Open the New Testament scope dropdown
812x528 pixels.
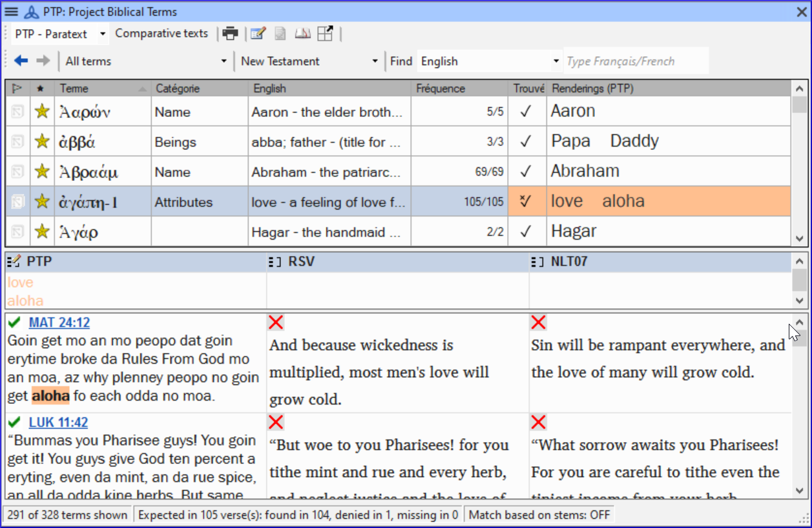pyautogui.click(x=375, y=61)
